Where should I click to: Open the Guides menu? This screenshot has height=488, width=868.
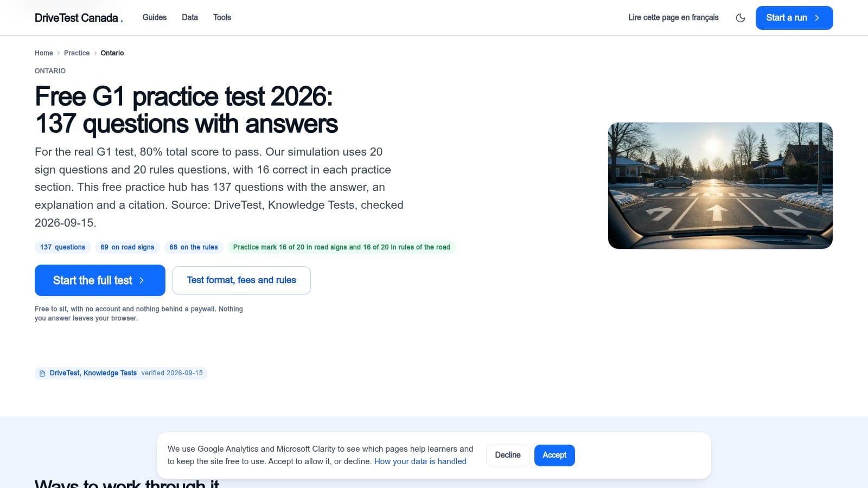[155, 17]
